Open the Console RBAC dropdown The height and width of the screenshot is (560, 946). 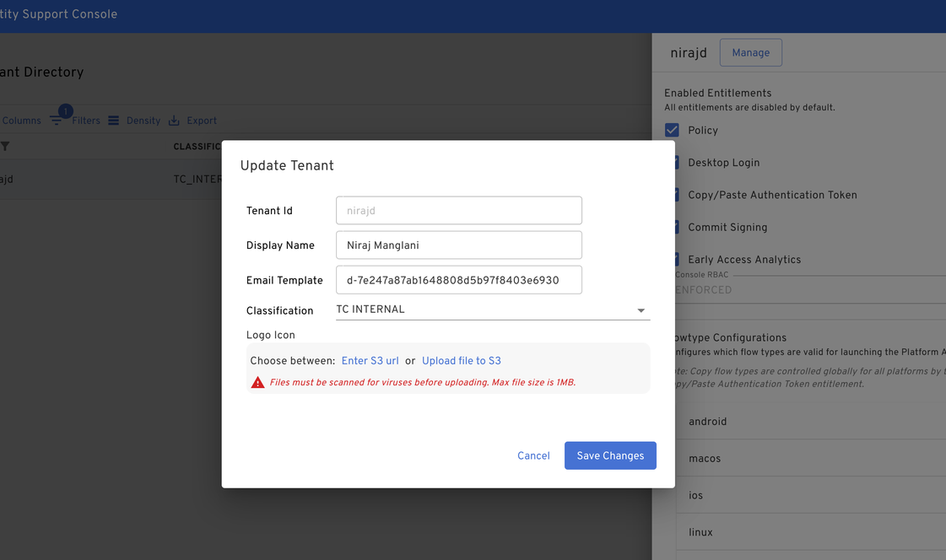810,289
